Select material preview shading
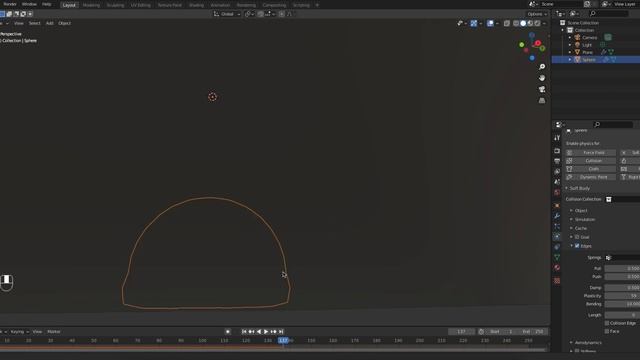 point(530,23)
